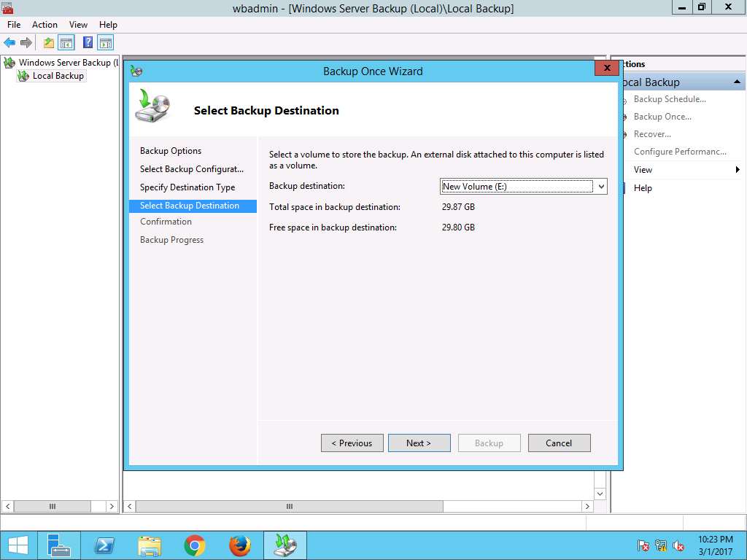The height and width of the screenshot is (560, 747).
Task: Click the center pane horizontal scrollbar thumb
Action: tap(289, 506)
